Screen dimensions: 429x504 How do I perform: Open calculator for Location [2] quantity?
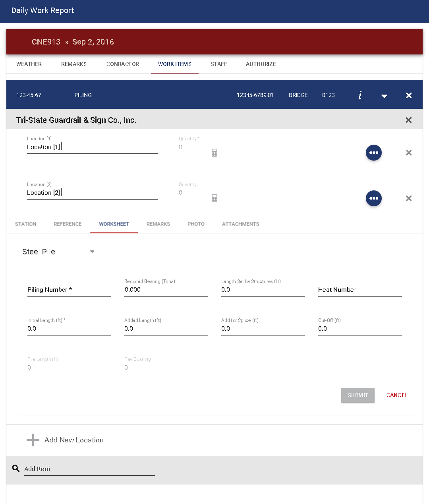[x=214, y=198]
